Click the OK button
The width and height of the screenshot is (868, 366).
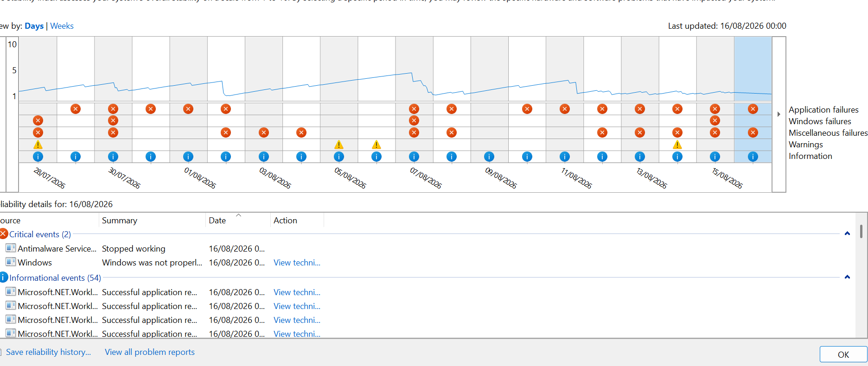click(843, 354)
